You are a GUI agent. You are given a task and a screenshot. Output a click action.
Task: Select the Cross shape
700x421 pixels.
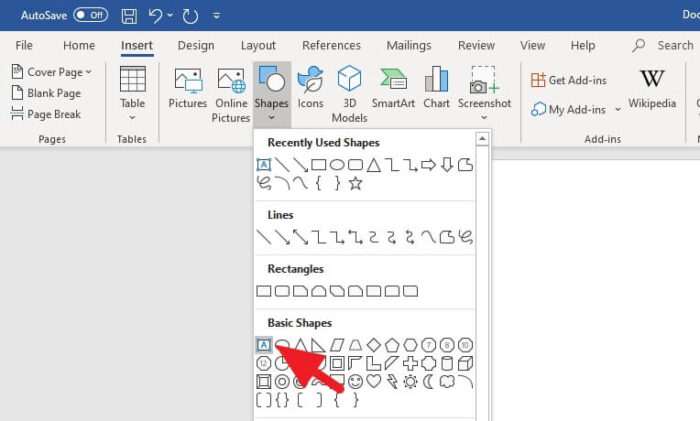pos(410,363)
